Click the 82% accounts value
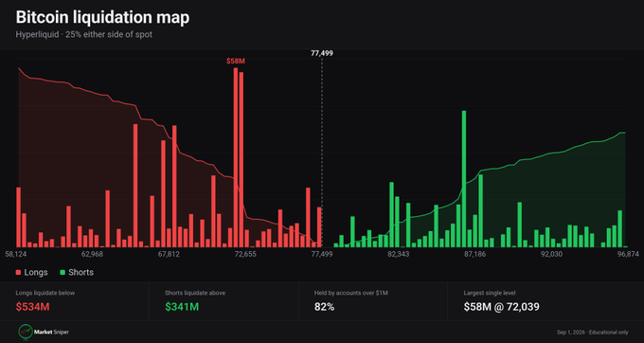 tap(325, 306)
